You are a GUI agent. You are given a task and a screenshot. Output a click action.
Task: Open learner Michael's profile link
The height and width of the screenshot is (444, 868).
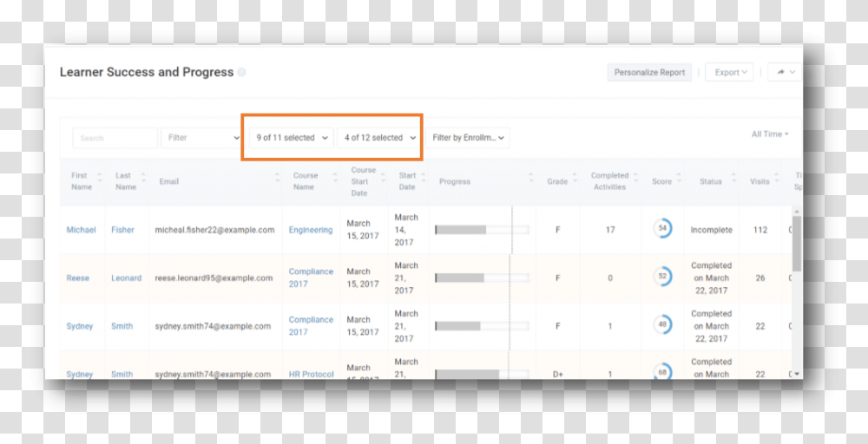81,230
